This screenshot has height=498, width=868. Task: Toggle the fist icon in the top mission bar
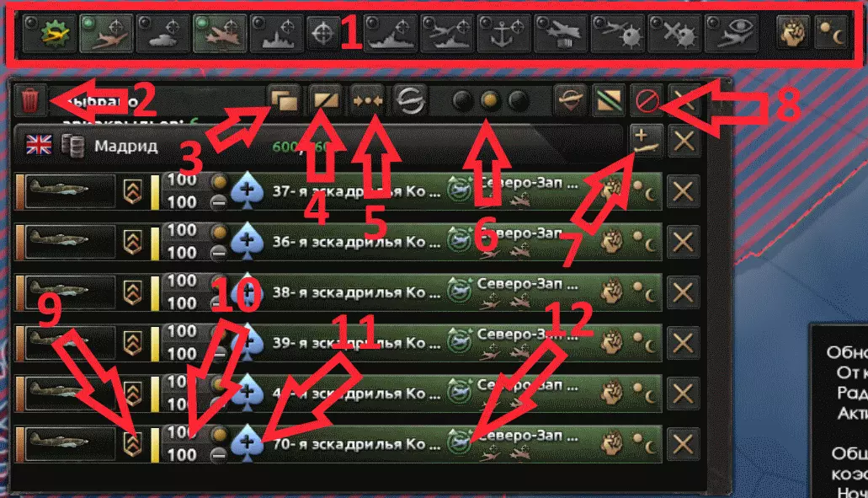(792, 34)
